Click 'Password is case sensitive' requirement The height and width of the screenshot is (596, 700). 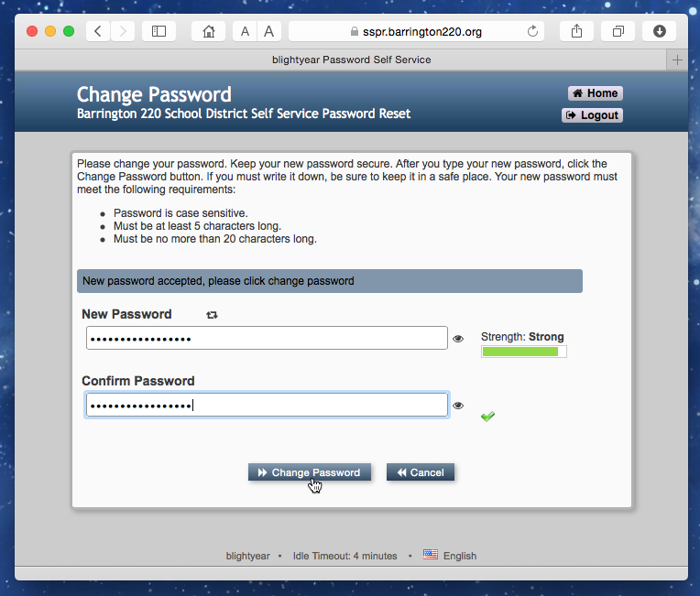180,213
